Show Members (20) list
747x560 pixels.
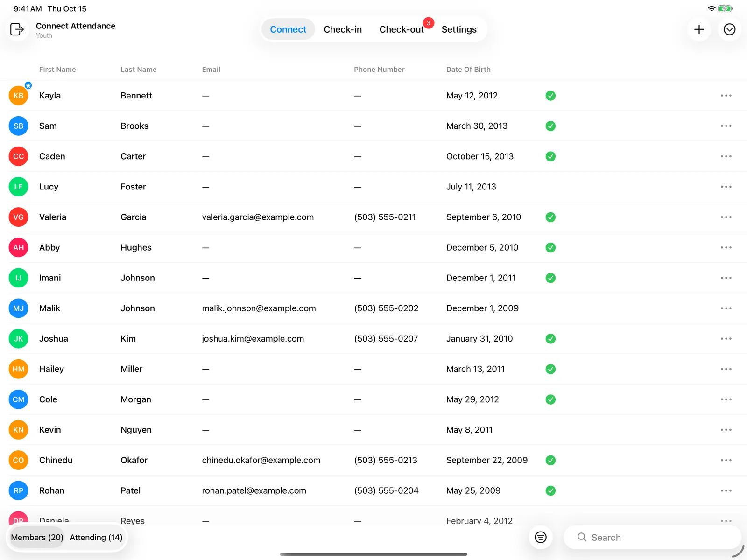pos(37,537)
